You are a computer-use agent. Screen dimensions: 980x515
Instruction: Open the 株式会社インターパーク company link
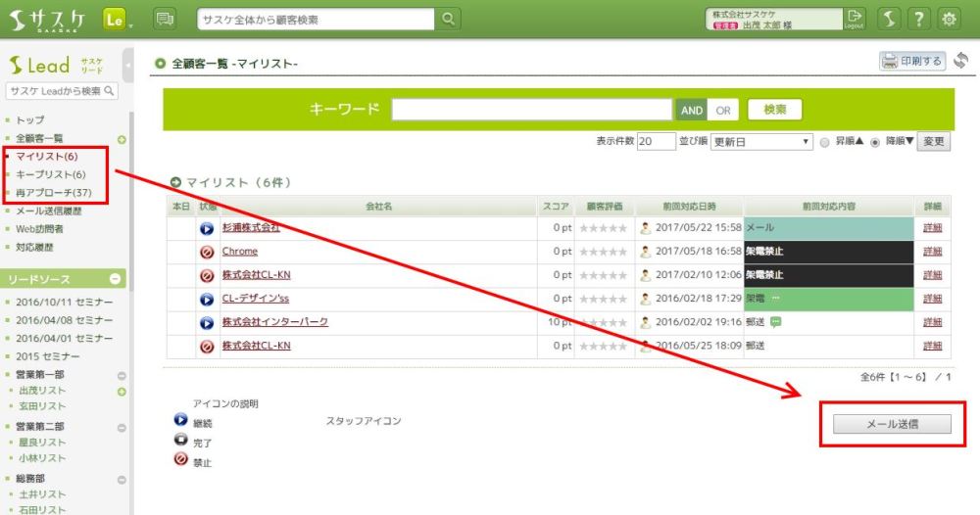[275, 322]
